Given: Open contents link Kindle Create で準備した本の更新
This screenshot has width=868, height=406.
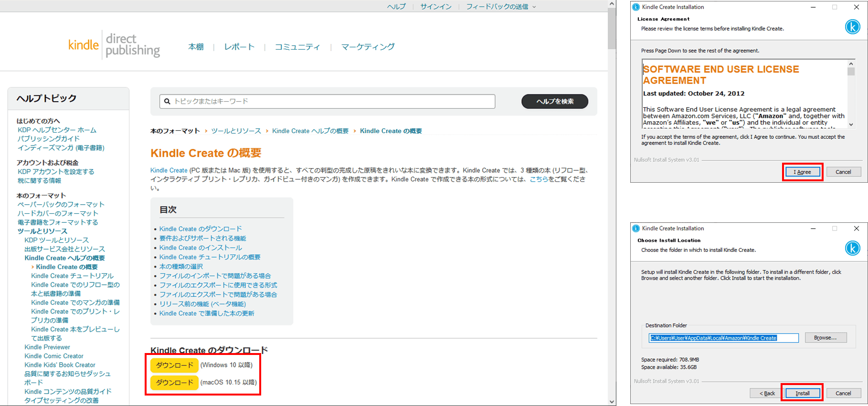Looking at the screenshot, I should [x=207, y=313].
